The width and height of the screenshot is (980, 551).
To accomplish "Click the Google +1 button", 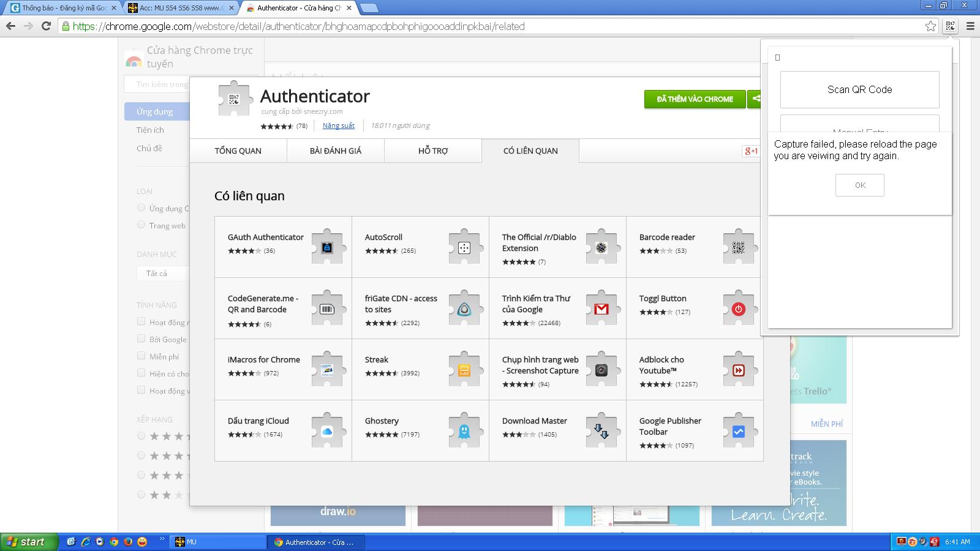I will click(751, 151).
